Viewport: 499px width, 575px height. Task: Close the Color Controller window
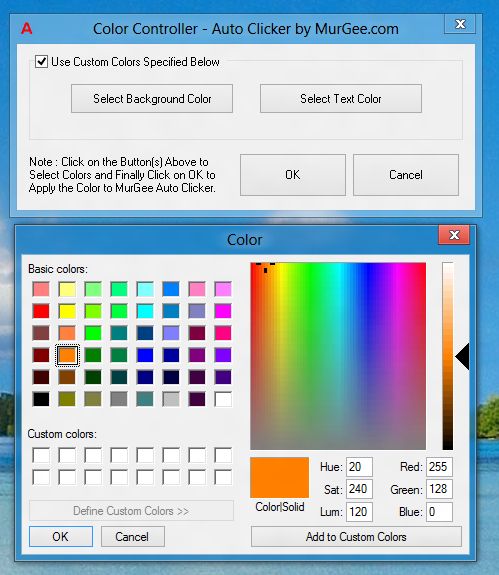pos(460,24)
